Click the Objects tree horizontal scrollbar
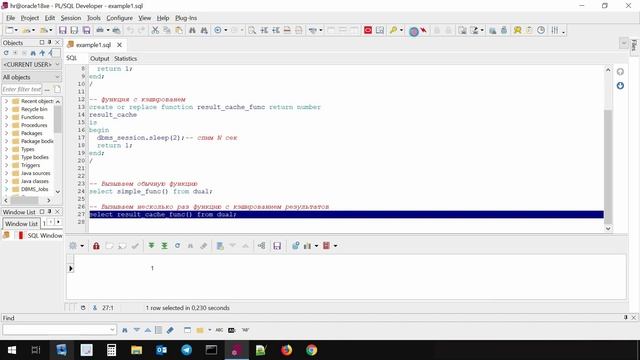 pos(24,200)
